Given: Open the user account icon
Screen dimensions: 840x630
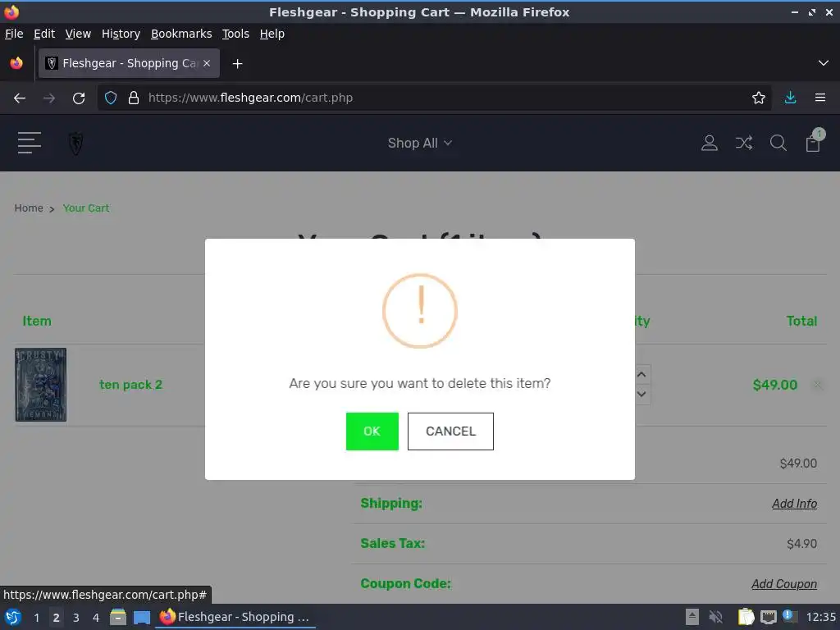Looking at the screenshot, I should point(710,143).
